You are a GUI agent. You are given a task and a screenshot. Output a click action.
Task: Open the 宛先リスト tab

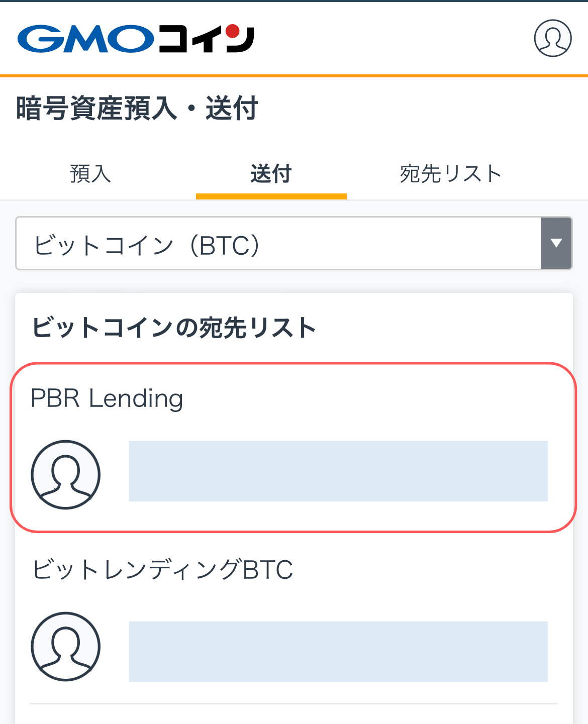point(450,174)
